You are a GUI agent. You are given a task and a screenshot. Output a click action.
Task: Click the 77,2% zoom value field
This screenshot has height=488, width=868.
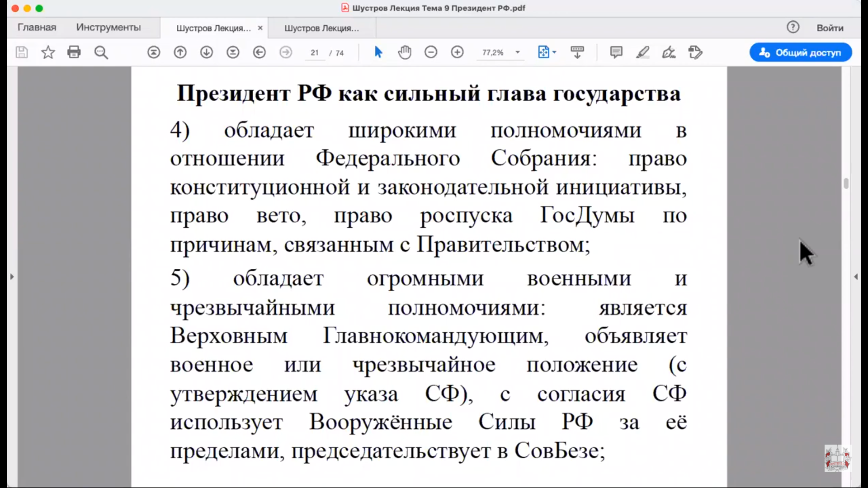pyautogui.click(x=493, y=52)
